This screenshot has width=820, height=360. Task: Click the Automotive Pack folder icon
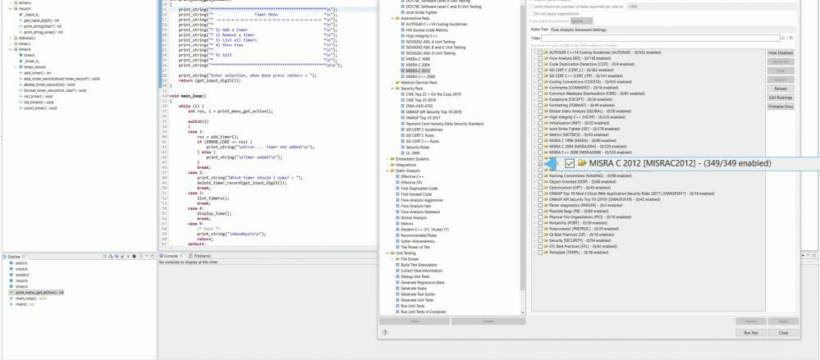397,18
